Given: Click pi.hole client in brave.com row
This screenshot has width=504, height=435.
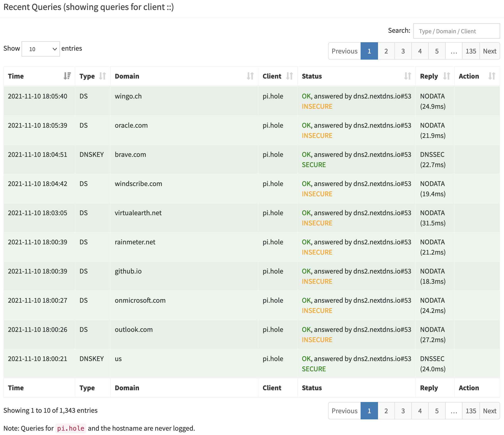Looking at the screenshot, I should [273, 155].
